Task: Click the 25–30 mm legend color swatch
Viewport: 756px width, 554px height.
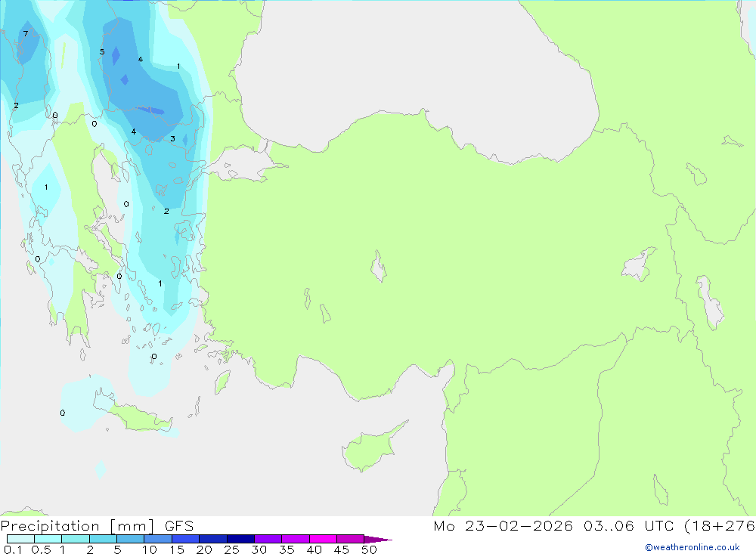Action: tap(240, 539)
